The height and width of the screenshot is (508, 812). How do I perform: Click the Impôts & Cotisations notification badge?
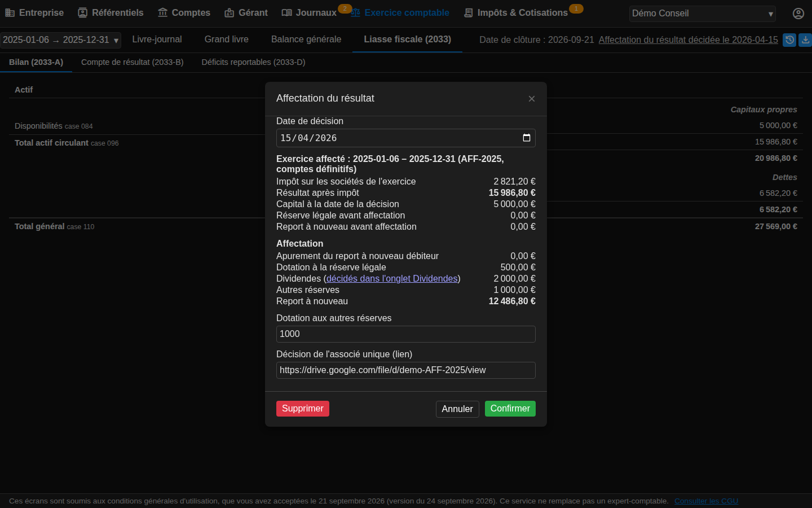[576, 8]
